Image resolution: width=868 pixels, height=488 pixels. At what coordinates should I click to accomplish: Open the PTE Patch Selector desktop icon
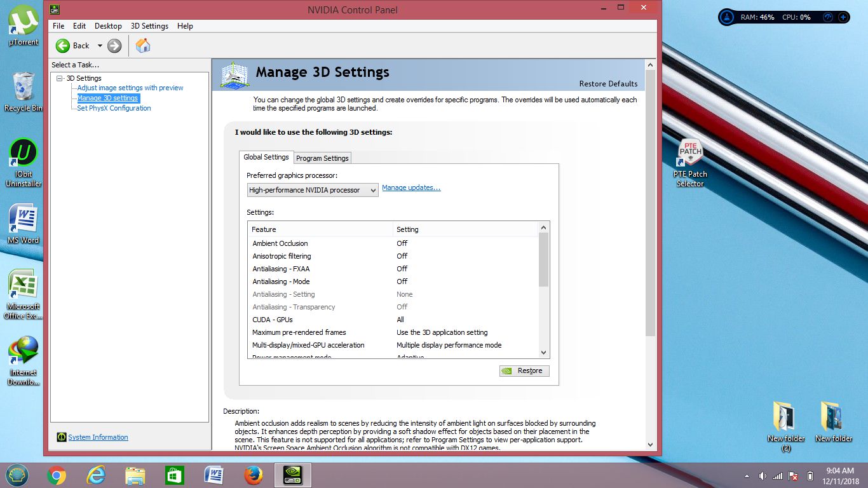pyautogui.click(x=690, y=152)
